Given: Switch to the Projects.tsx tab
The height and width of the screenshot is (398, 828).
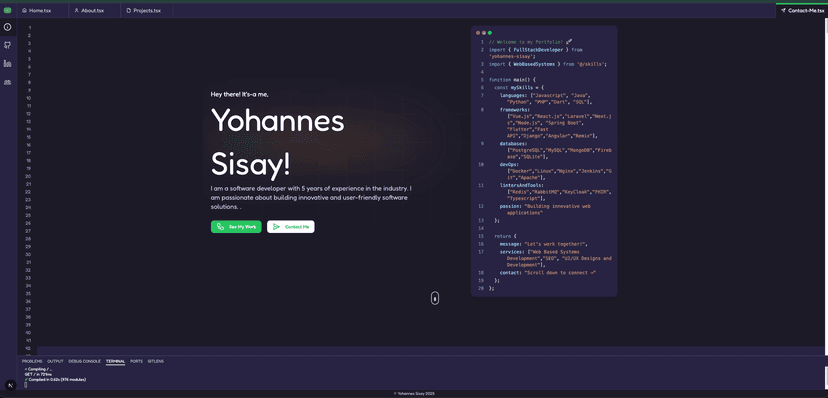Looking at the screenshot, I should pyautogui.click(x=147, y=11).
